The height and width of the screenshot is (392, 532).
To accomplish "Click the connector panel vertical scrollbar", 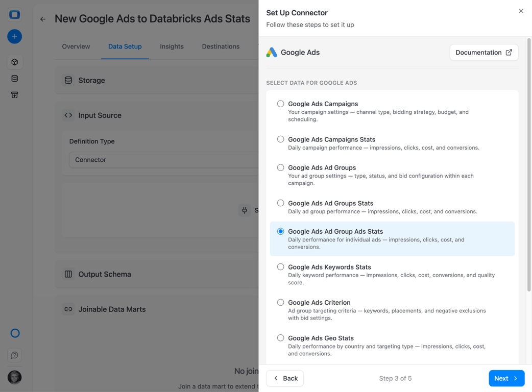I will pyautogui.click(x=528, y=165).
